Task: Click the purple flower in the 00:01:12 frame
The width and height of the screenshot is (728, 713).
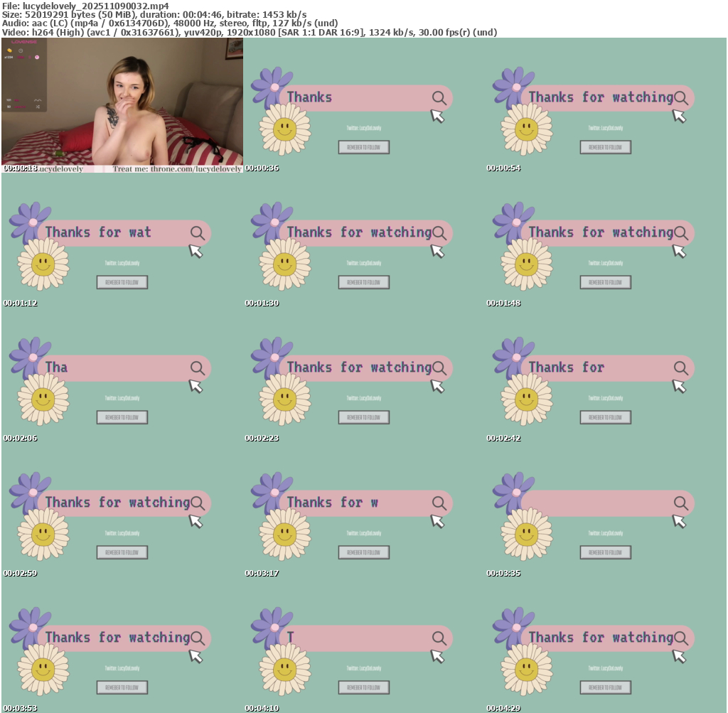Action: 30,223
